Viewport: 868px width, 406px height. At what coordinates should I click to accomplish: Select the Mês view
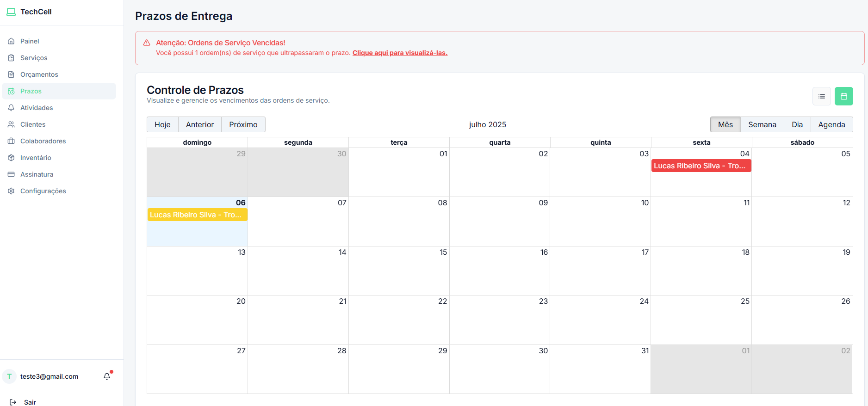[725, 124]
